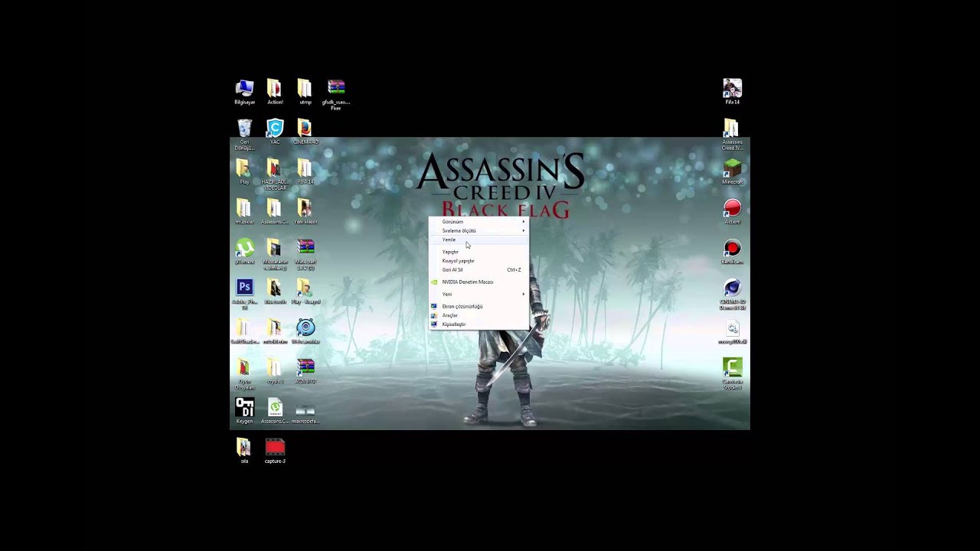Image resolution: width=980 pixels, height=551 pixels.
Task: Open the black-and-white Keygen icon
Action: 244,410
